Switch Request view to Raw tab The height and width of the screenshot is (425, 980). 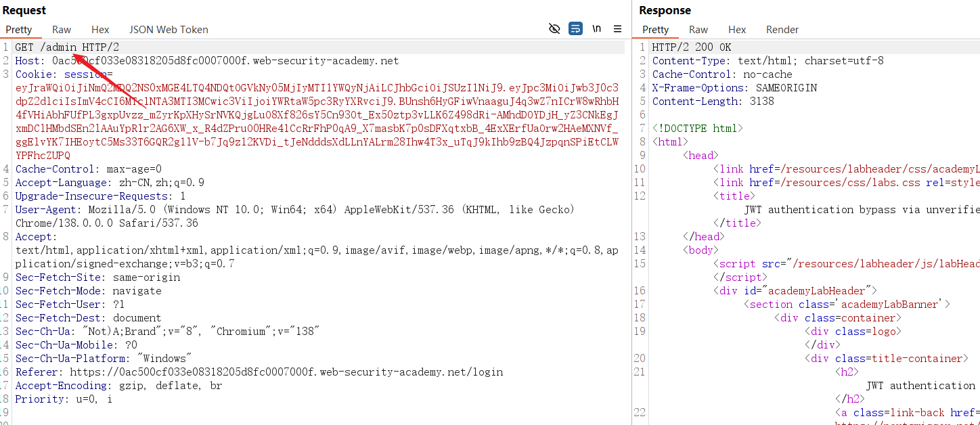(x=62, y=29)
